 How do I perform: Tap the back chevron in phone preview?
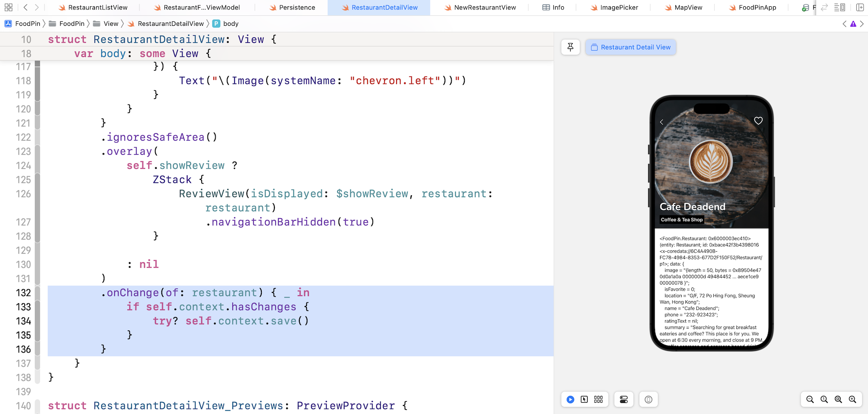tap(661, 122)
